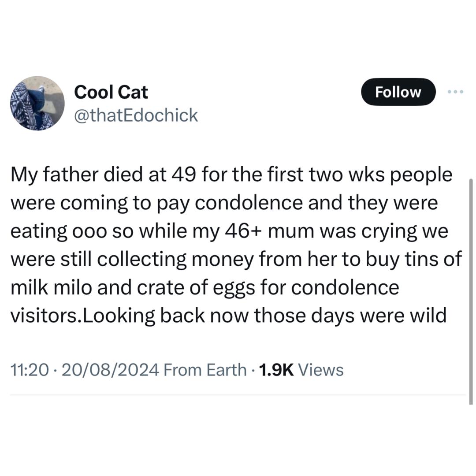The width and height of the screenshot is (476, 476).
Task: Click the divider line under the timestamp
Action: point(237,395)
